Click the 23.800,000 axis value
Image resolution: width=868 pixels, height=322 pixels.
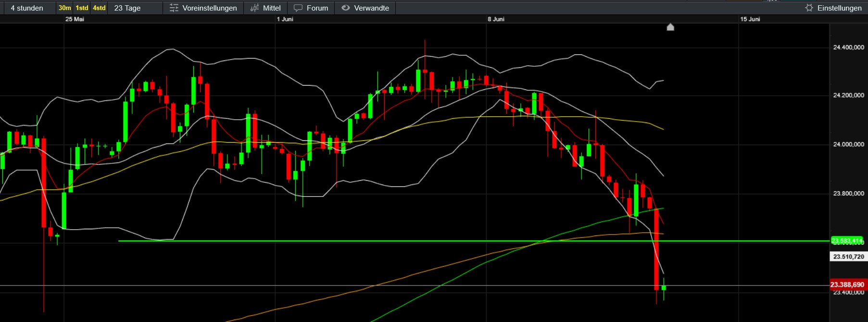tap(849, 193)
